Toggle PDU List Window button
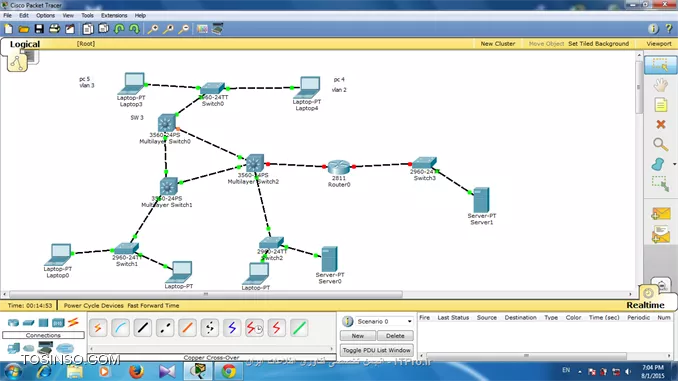Image resolution: width=678 pixels, height=381 pixels. [x=376, y=350]
